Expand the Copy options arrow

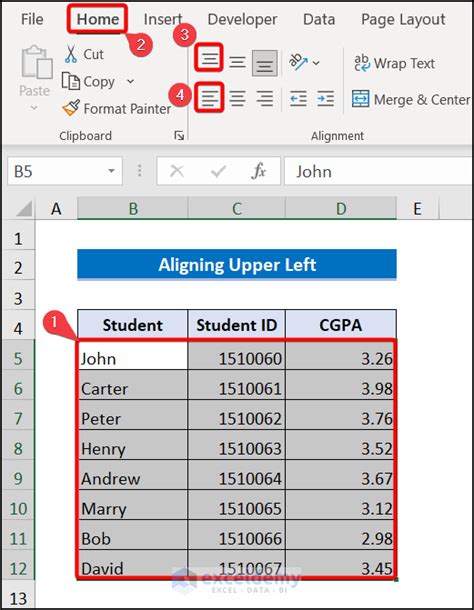click(130, 81)
